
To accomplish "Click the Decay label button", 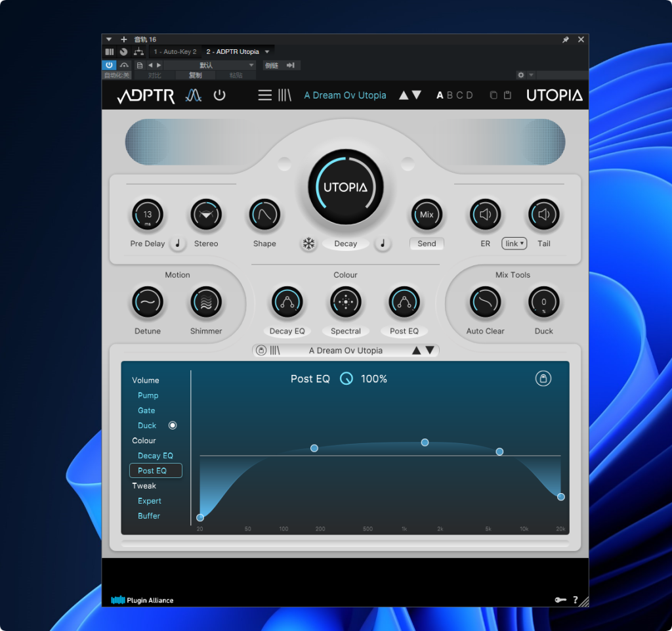I will [x=345, y=244].
